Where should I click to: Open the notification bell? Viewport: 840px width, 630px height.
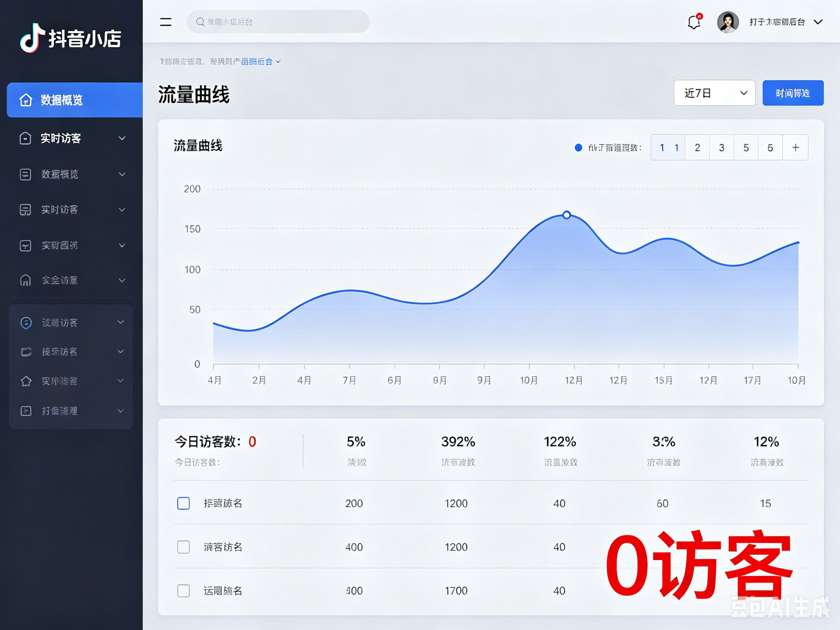(694, 22)
